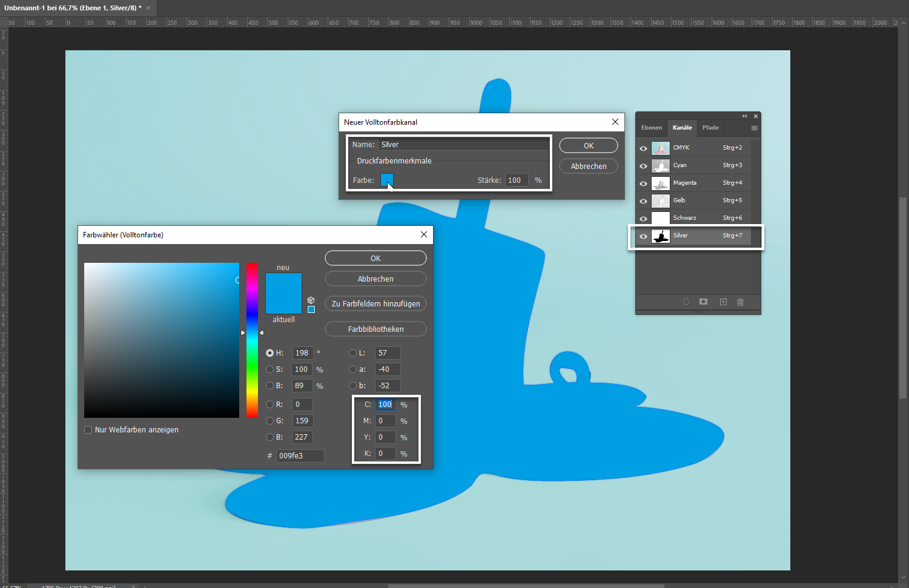Select the Unbenannt-1 document tab
This screenshot has height=588, width=909.
click(x=73, y=8)
